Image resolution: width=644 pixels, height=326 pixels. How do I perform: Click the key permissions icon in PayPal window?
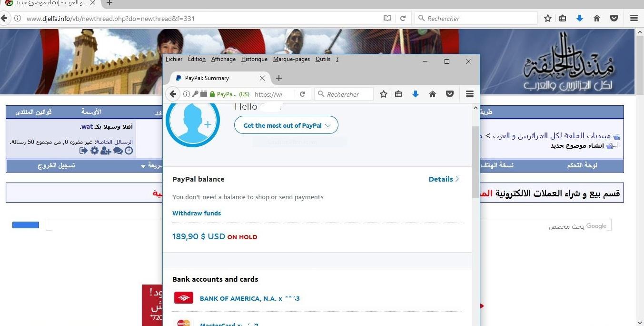tap(195, 94)
